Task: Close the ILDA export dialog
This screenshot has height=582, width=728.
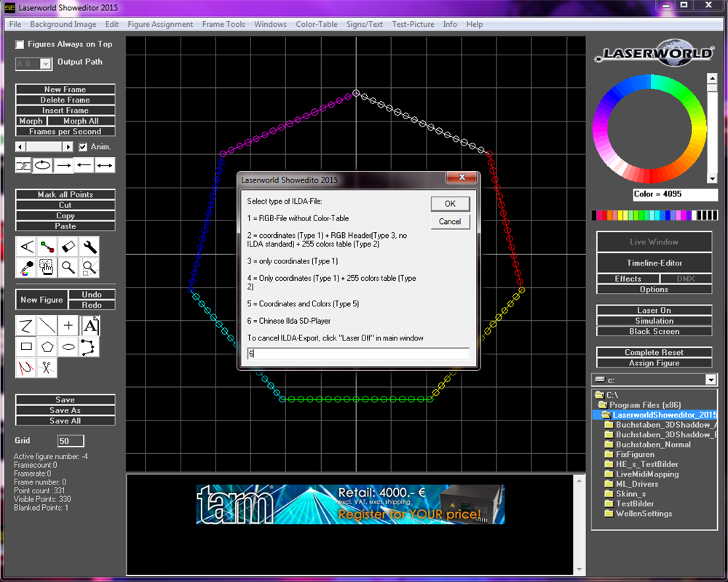Action: pyautogui.click(x=462, y=177)
